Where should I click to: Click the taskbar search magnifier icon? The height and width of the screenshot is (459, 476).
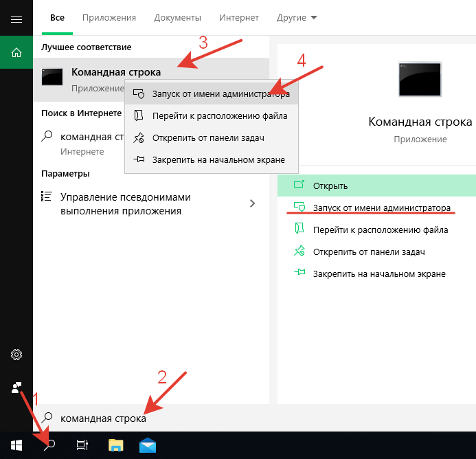[49, 445]
